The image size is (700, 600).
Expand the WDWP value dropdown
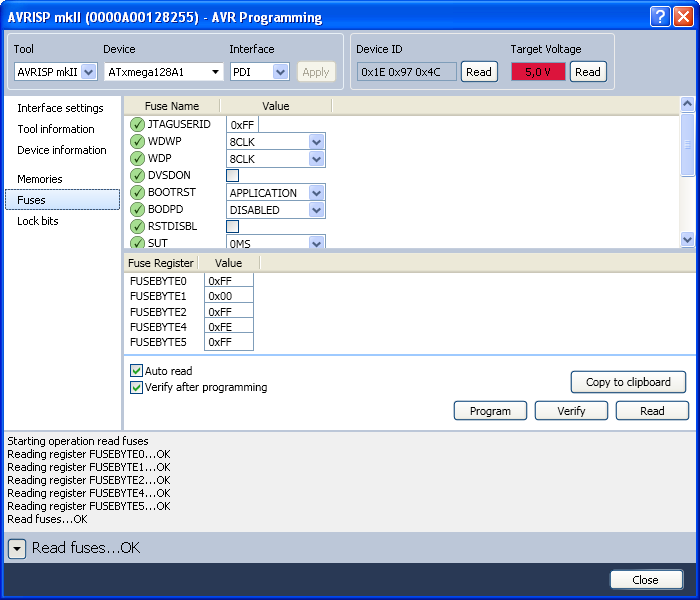[316, 142]
